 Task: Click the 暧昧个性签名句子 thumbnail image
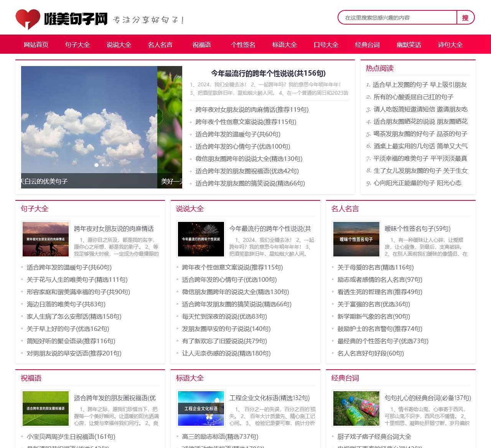pos(356,239)
